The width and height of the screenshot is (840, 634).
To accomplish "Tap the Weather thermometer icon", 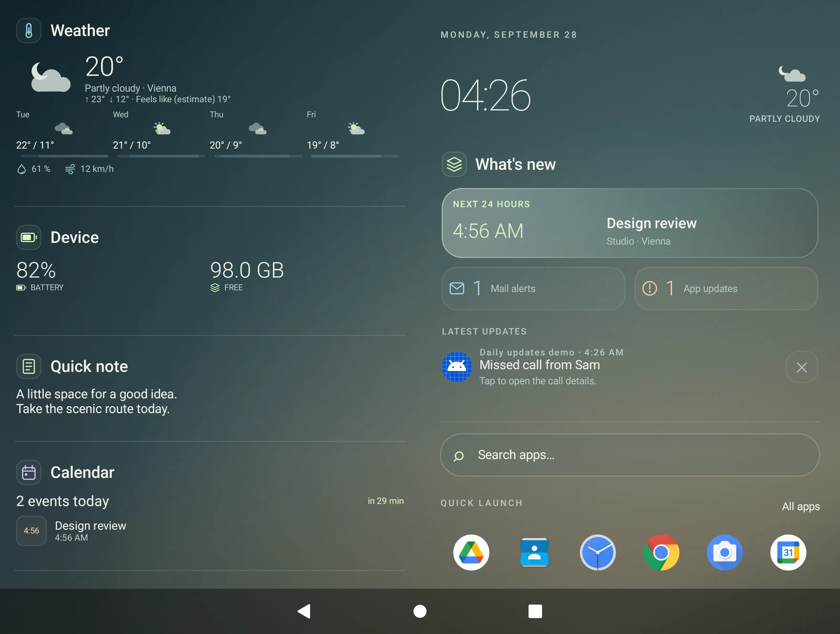I will [29, 30].
